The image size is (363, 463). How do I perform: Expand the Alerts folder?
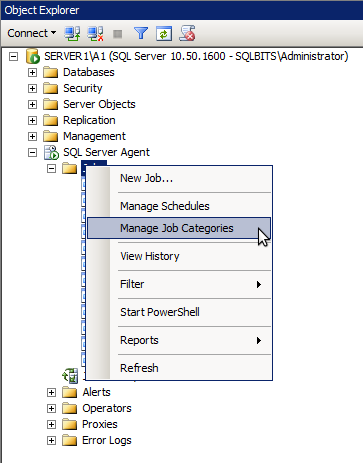point(51,393)
